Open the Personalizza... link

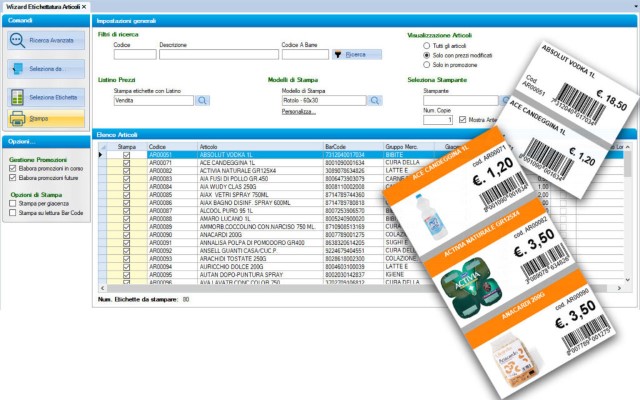pos(298,112)
